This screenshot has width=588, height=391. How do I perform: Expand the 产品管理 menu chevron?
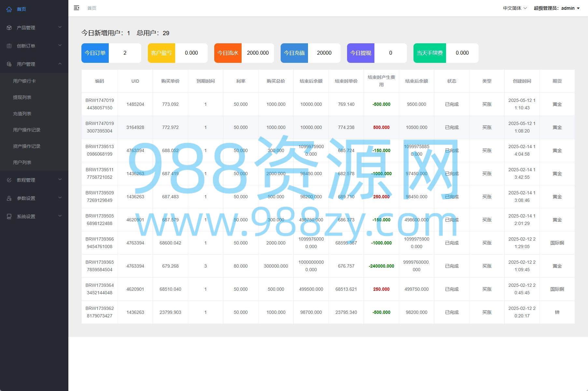[x=60, y=27]
